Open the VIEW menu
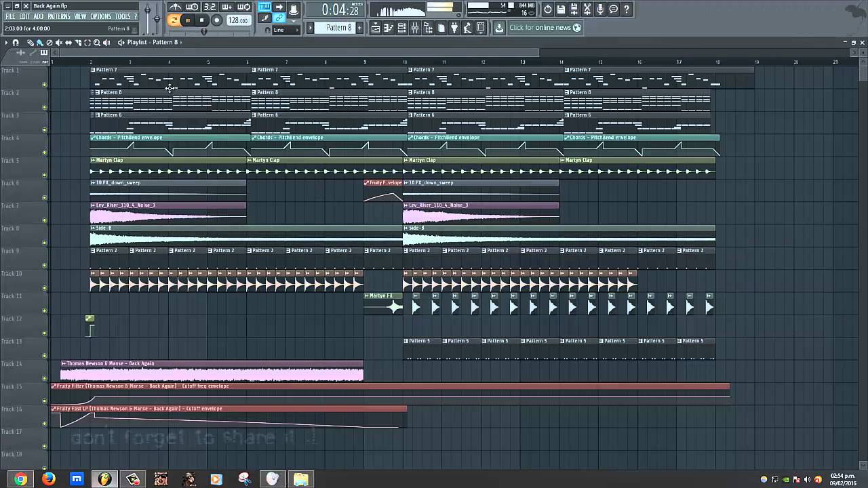This screenshot has width=868, height=488. [x=80, y=16]
